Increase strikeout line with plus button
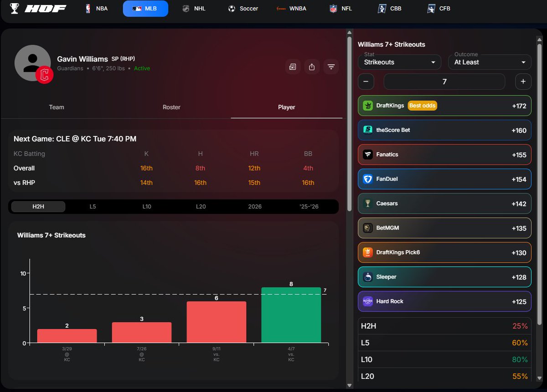Viewport: 547px width, 392px height. pos(523,81)
